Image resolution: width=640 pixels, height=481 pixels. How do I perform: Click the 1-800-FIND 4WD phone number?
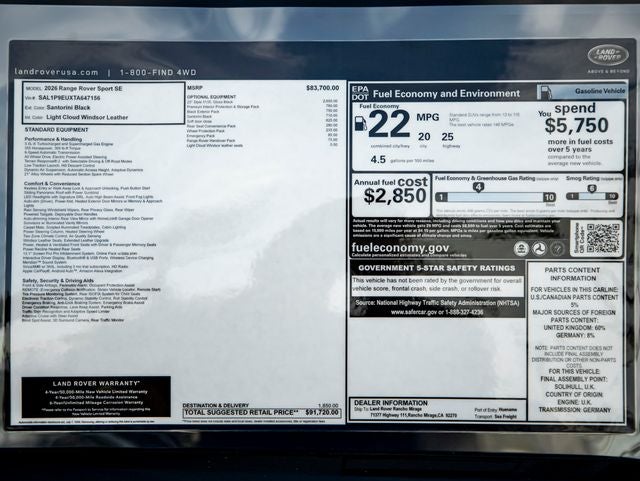click(158, 73)
